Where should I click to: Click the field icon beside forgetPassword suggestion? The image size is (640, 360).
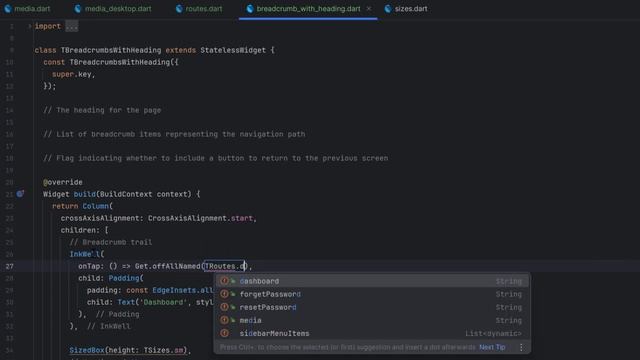pyautogui.click(x=224, y=294)
